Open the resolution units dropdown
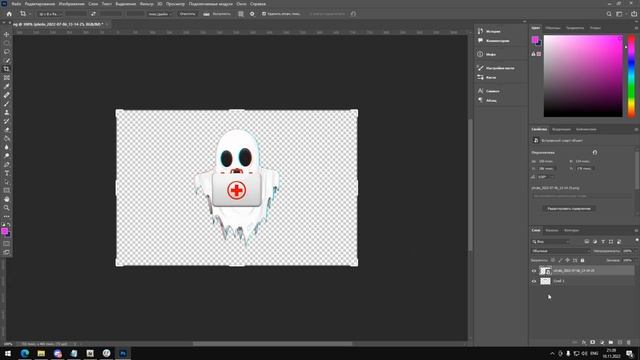 pos(160,14)
